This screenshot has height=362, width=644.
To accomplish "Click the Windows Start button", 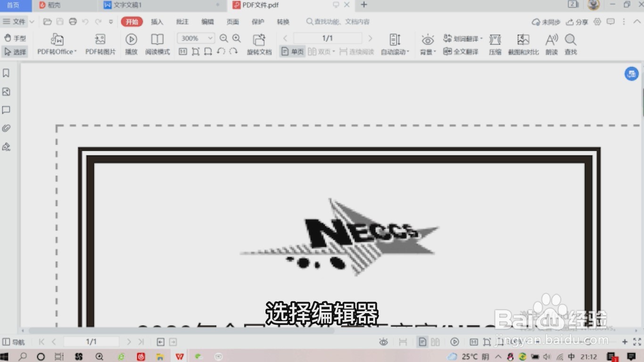I will [5, 357].
